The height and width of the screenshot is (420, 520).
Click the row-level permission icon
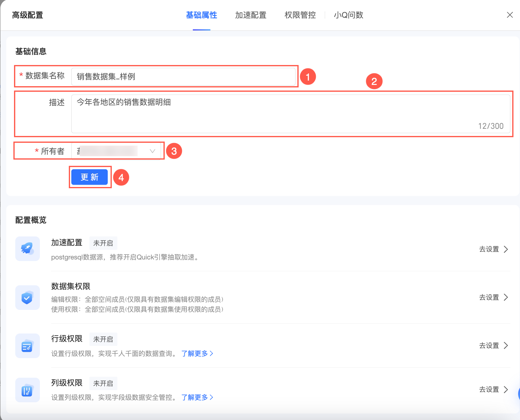[x=27, y=346]
